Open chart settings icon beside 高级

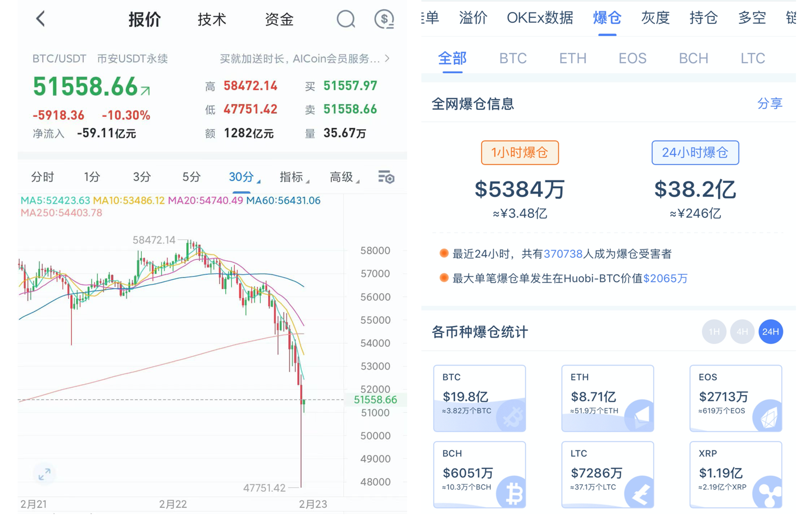click(x=386, y=177)
